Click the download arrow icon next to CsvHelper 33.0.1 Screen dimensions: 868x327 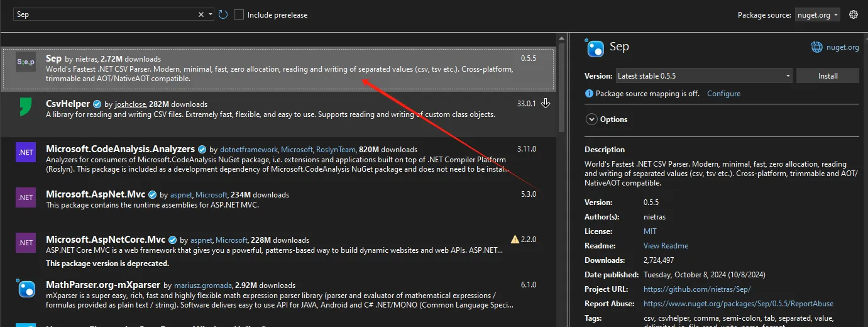[546, 103]
